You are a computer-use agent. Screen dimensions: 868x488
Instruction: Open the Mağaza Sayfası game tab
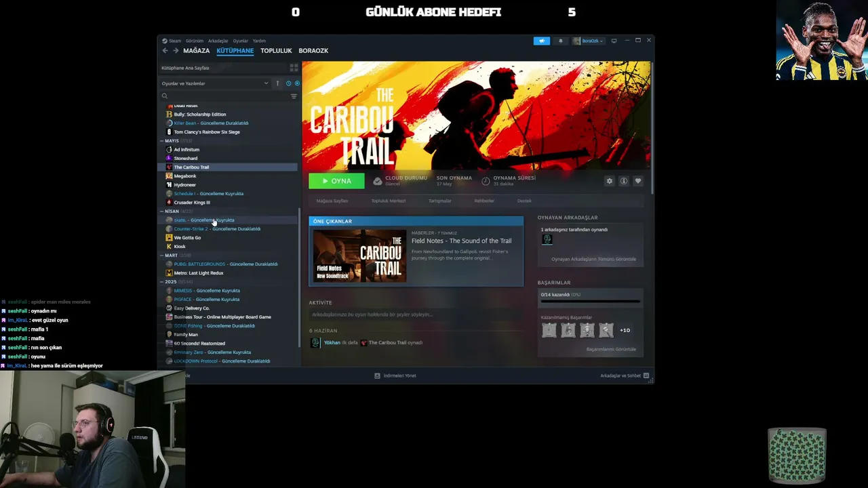(332, 201)
